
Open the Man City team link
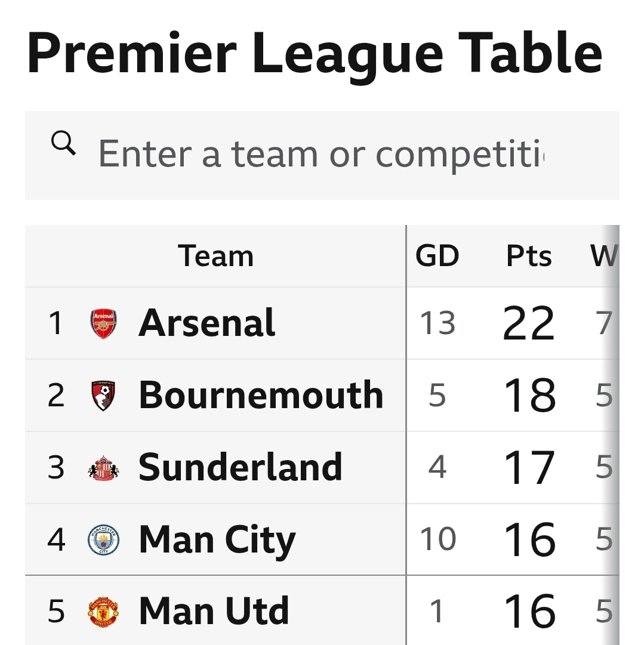(x=217, y=540)
